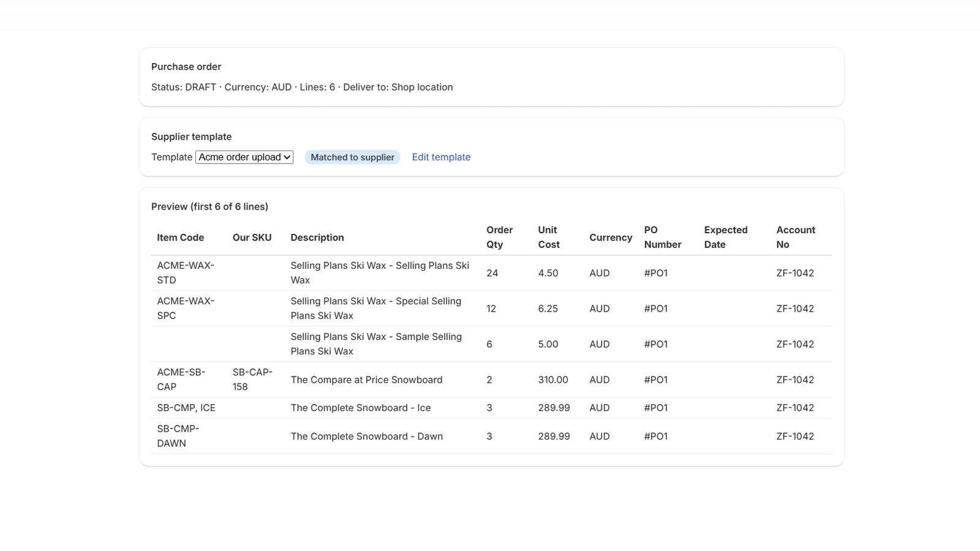
Task: Click the order quantity 6 cell
Action: (x=489, y=344)
